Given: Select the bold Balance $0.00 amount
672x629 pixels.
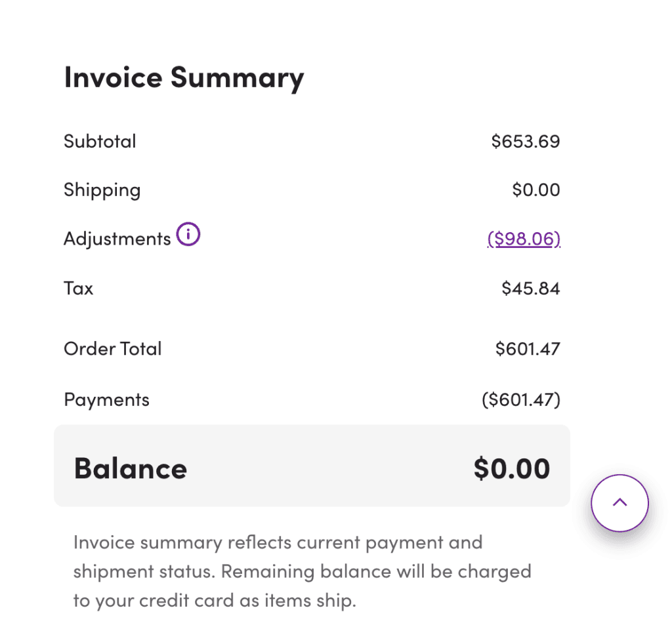Looking at the screenshot, I should (x=511, y=469).
